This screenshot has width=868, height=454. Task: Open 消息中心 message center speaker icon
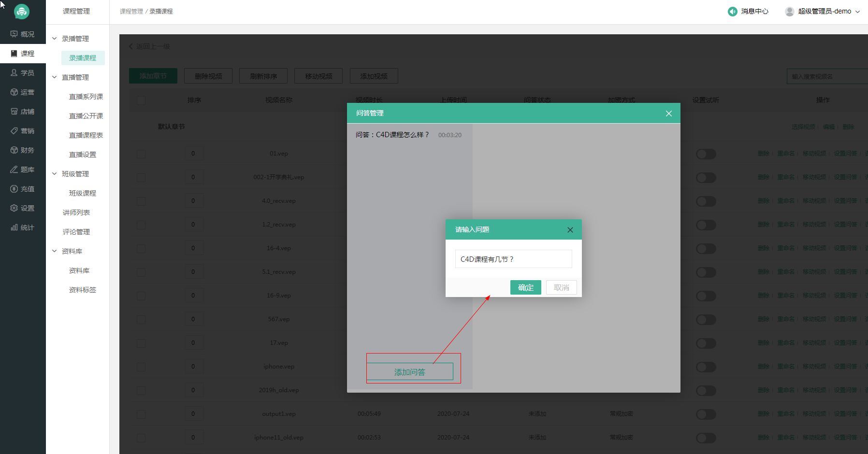pyautogui.click(x=732, y=11)
